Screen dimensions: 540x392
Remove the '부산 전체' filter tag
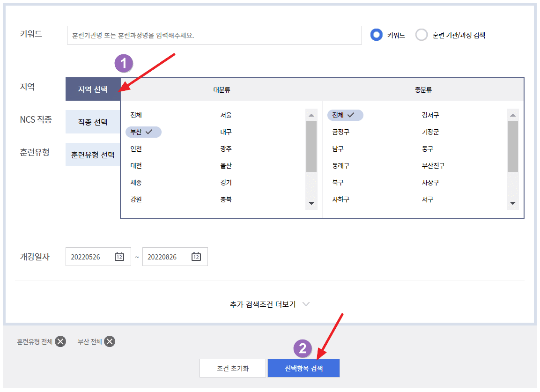click(x=109, y=341)
